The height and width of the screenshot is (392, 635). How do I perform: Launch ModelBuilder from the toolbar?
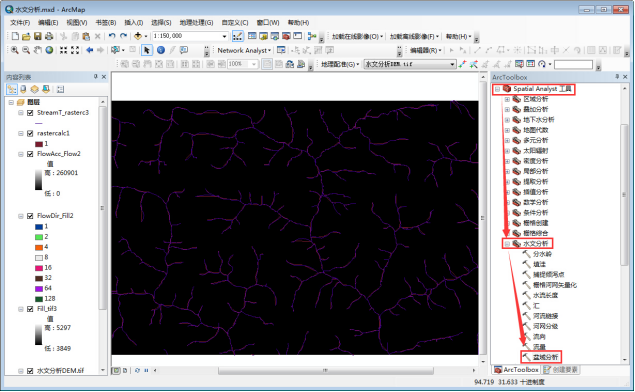coord(312,36)
